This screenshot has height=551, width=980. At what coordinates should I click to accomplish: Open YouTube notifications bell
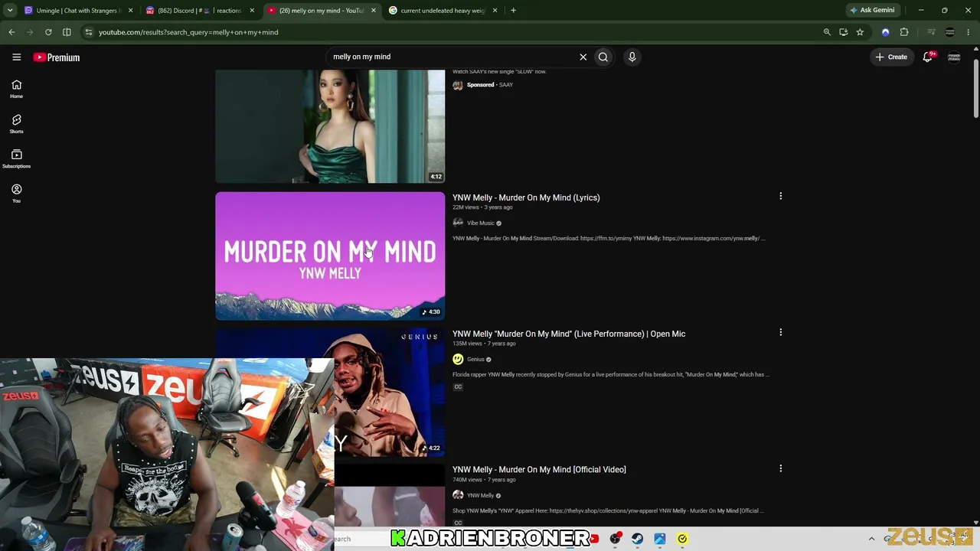pyautogui.click(x=927, y=57)
